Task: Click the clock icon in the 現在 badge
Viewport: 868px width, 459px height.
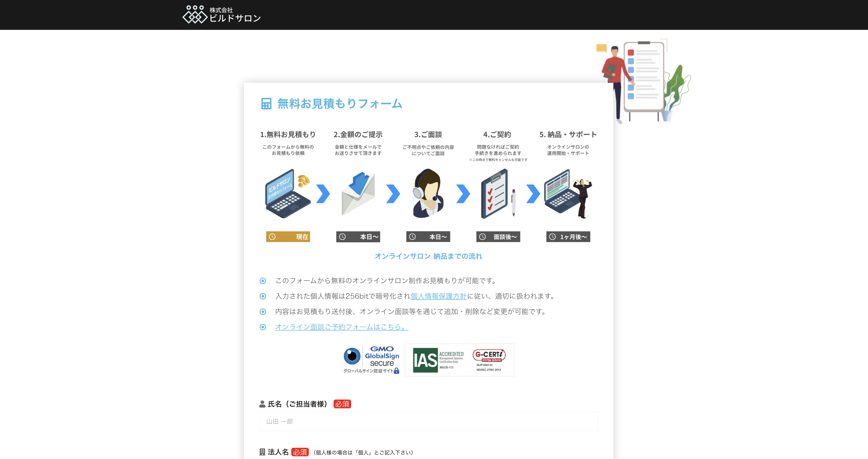Action: pyautogui.click(x=272, y=237)
